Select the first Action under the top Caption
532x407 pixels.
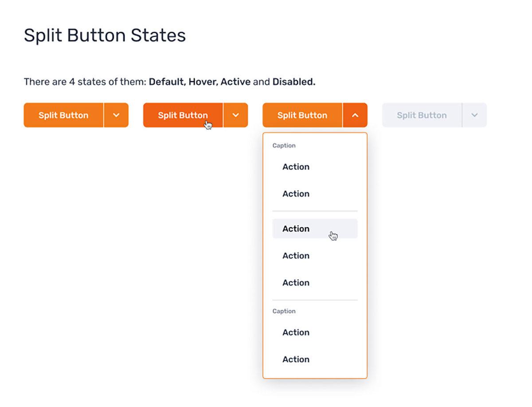pyautogui.click(x=296, y=167)
